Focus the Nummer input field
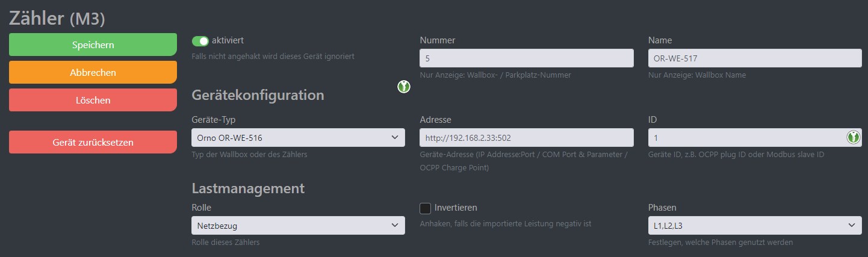 526,58
